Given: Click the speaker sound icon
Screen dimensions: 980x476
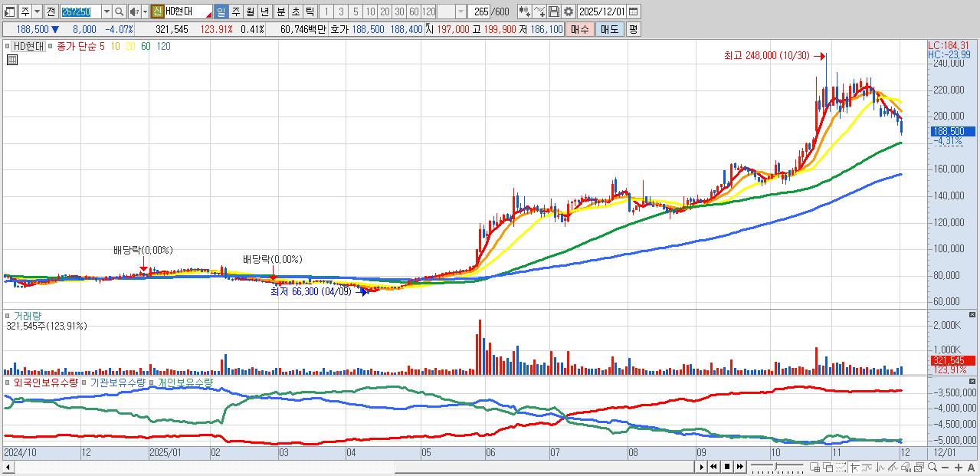Looking at the screenshot, I should (x=133, y=11).
